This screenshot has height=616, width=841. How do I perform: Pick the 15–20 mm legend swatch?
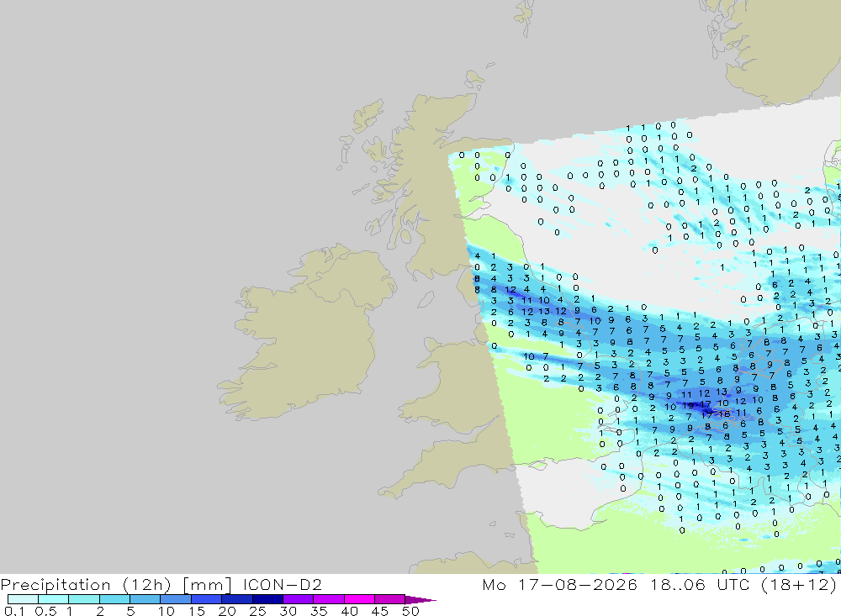tap(206, 599)
